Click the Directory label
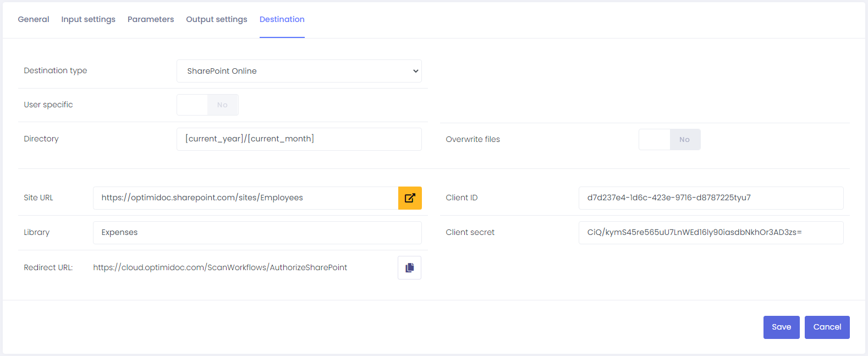Screen dimensions: 868x356 click(41, 139)
